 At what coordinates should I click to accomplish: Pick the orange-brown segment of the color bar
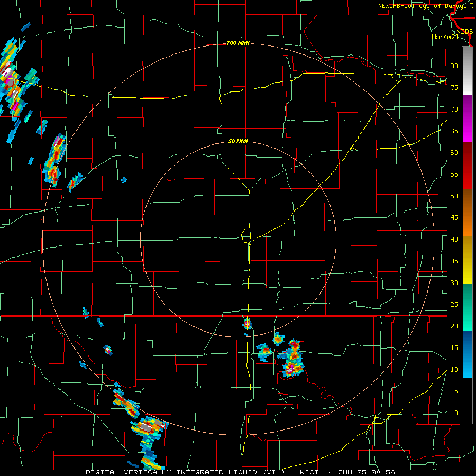pos(467,213)
